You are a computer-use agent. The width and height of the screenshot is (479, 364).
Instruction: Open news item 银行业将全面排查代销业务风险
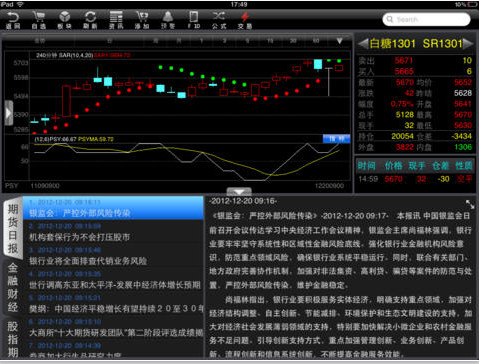113,256
